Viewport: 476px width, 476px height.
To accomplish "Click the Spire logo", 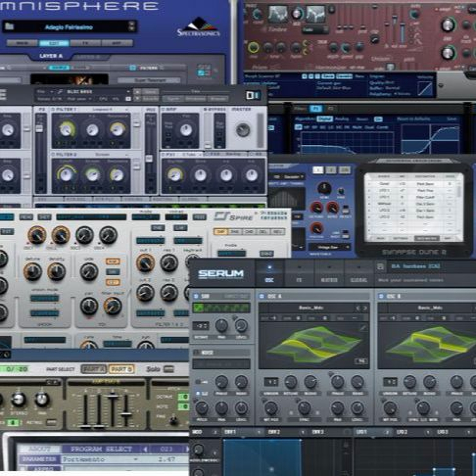I will (233, 216).
